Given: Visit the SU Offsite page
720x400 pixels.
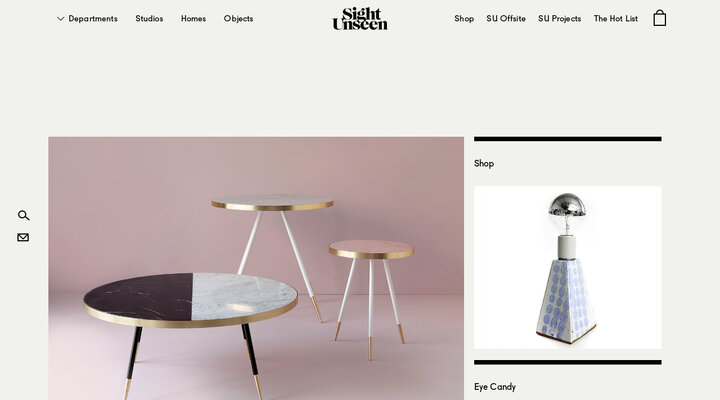Looking at the screenshot, I should (x=506, y=19).
